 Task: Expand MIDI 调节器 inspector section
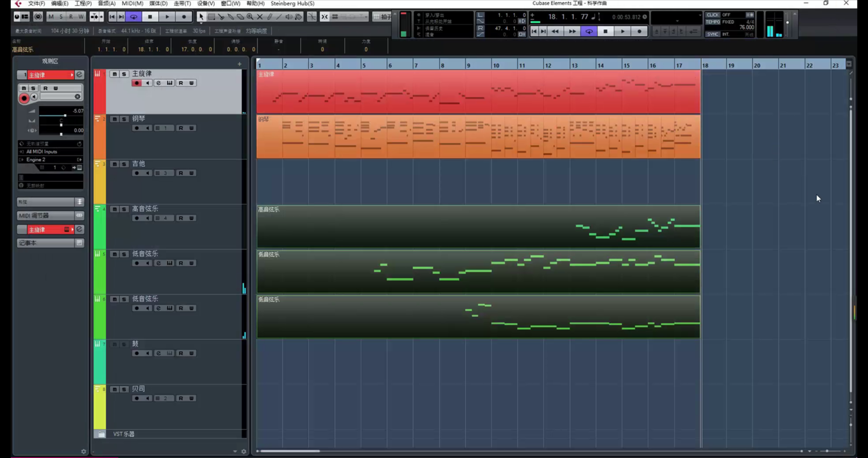pos(50,215)
